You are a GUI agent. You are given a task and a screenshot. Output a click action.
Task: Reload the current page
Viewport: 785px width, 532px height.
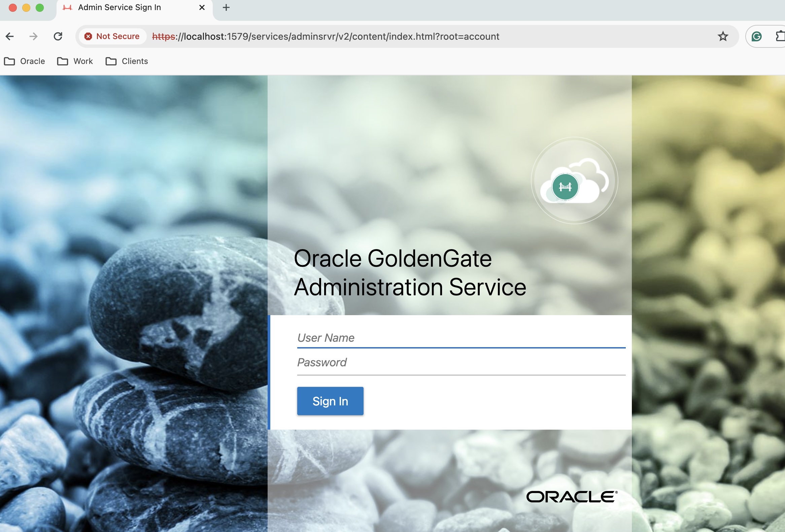click(58, 36)
